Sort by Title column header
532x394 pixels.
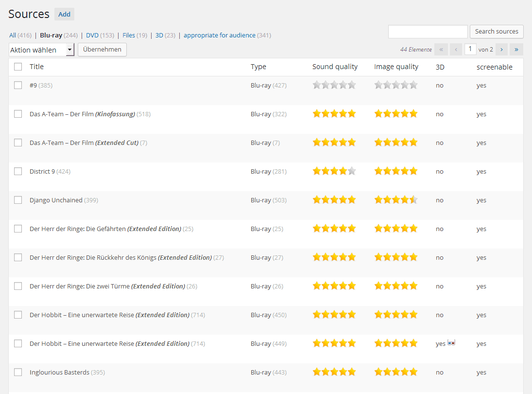click(x=36, y=67)
